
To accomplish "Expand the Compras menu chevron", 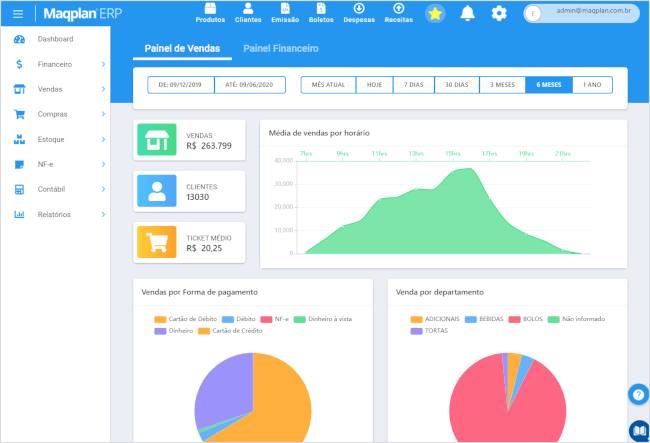I will click(103, 114).
